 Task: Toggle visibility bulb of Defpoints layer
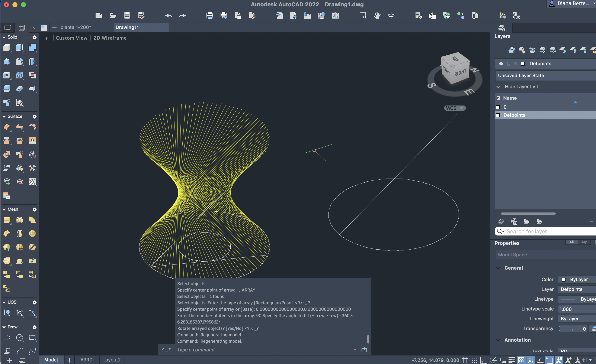tap(501, 64)
